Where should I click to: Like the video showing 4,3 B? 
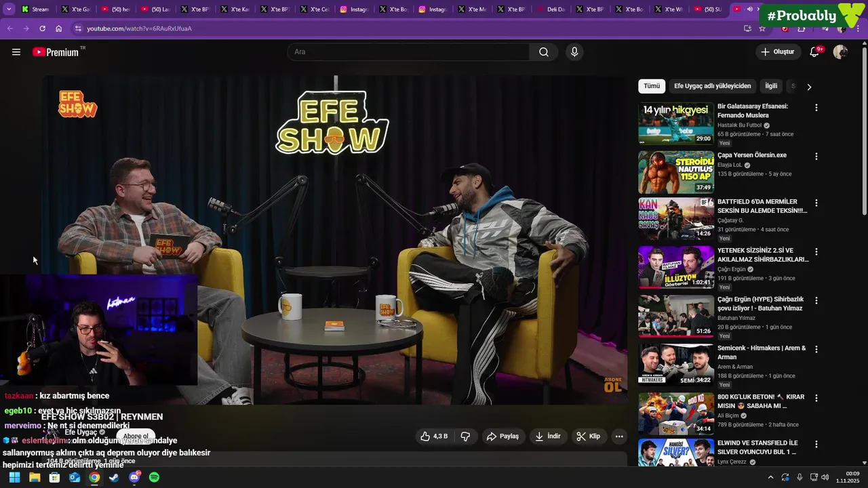[x=433, y=436]
